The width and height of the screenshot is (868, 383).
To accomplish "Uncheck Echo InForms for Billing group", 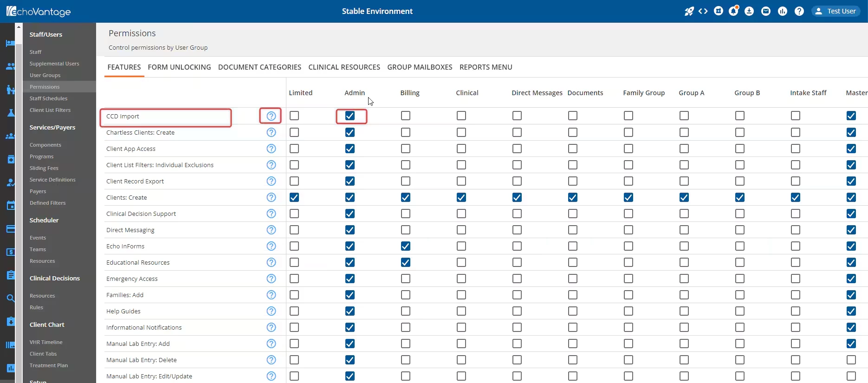I will (x=406, y=246).
